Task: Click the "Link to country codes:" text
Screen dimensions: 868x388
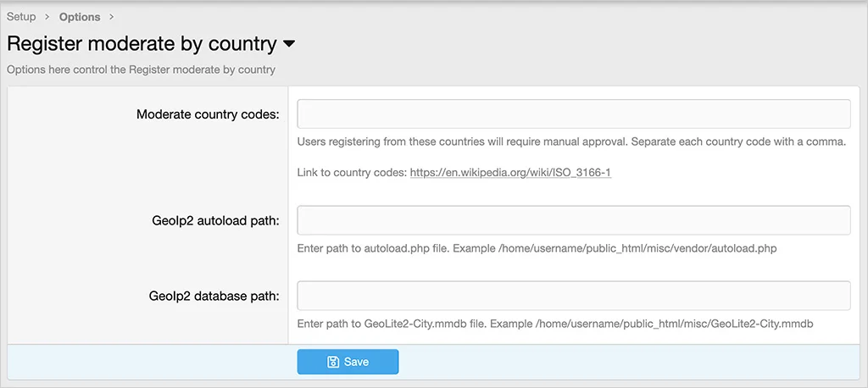Action: click(x=351, y=173)
